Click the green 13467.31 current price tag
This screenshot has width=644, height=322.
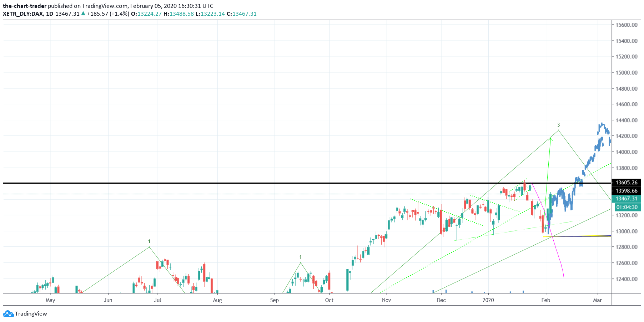(x=627, y=199)
